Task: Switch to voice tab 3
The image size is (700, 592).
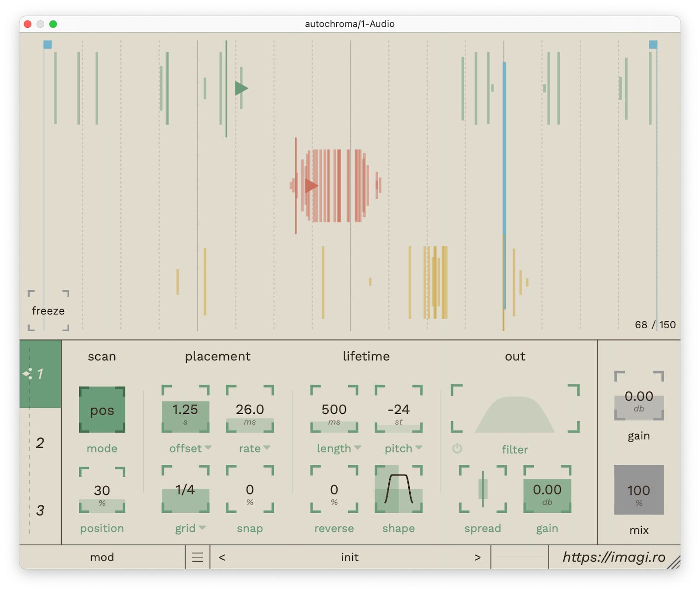Action: [x=40, y=510]
